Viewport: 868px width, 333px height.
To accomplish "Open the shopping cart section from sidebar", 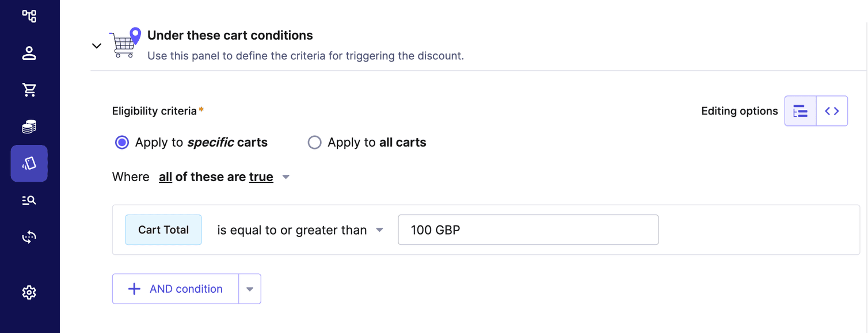I will (x=29, y=90).
